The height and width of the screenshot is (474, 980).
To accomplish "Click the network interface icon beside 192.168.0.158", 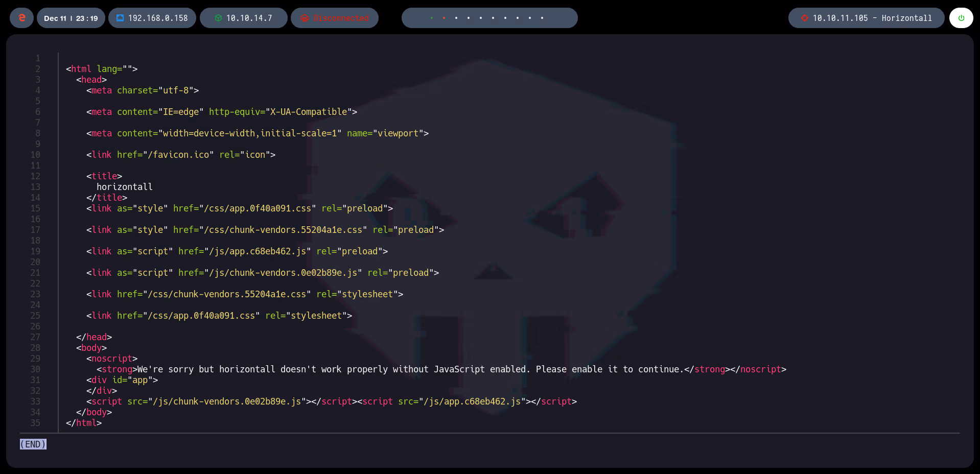I will pyautogui.click(x=120, y=18).
